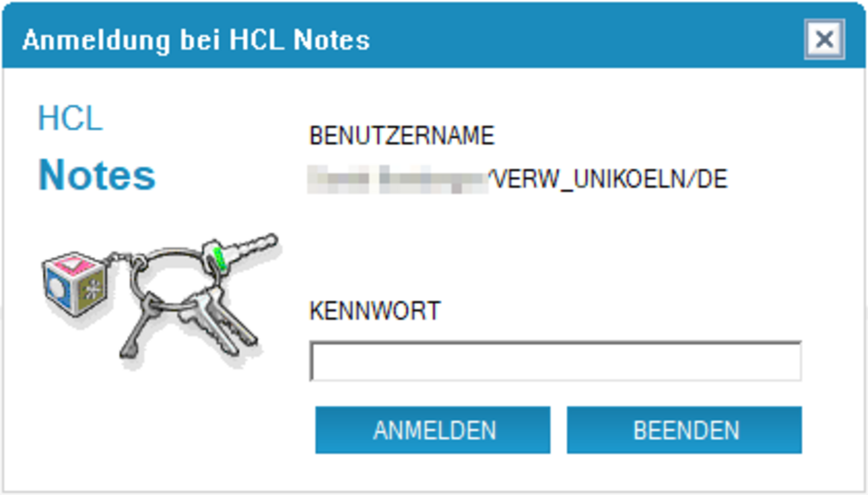The image size is (868, 495).
Task: Click the blurred user name portion
Action: [x=398, y=179]
